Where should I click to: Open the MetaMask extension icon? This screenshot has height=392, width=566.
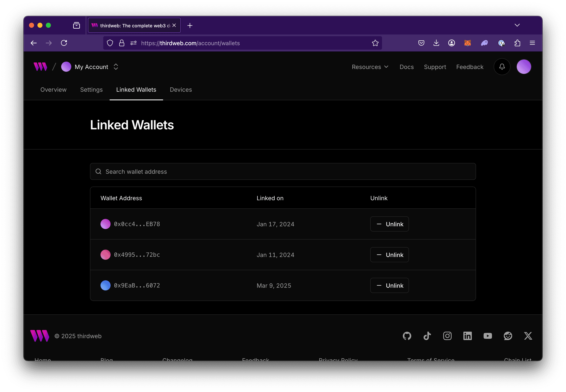tap(467, 43)
